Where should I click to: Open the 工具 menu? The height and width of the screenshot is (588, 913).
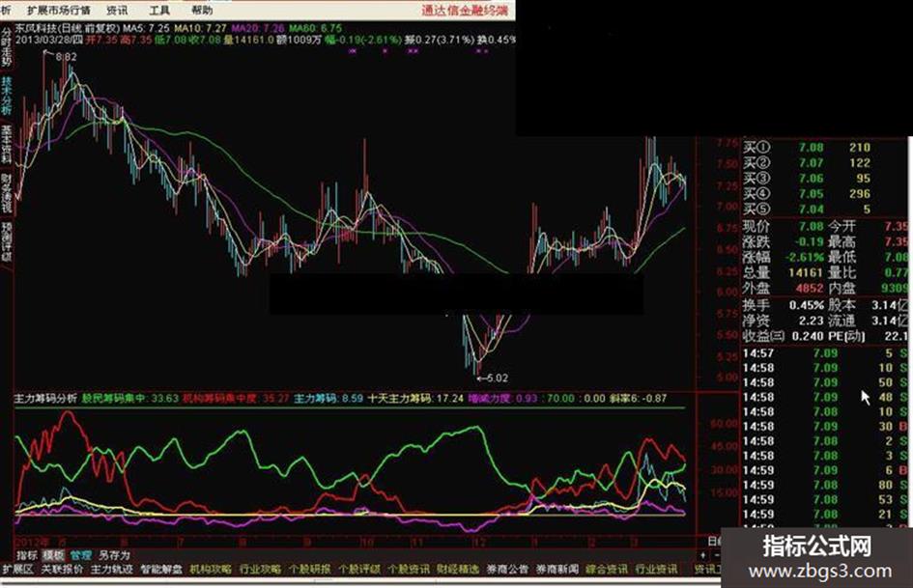click(159, 10)
